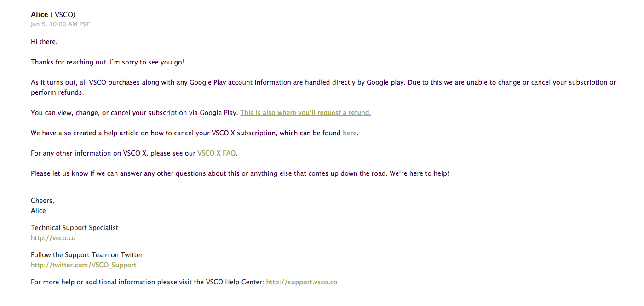
Task: Click the Jan 5, 10:00 AM PST timestamp
Action: [60, 24]
